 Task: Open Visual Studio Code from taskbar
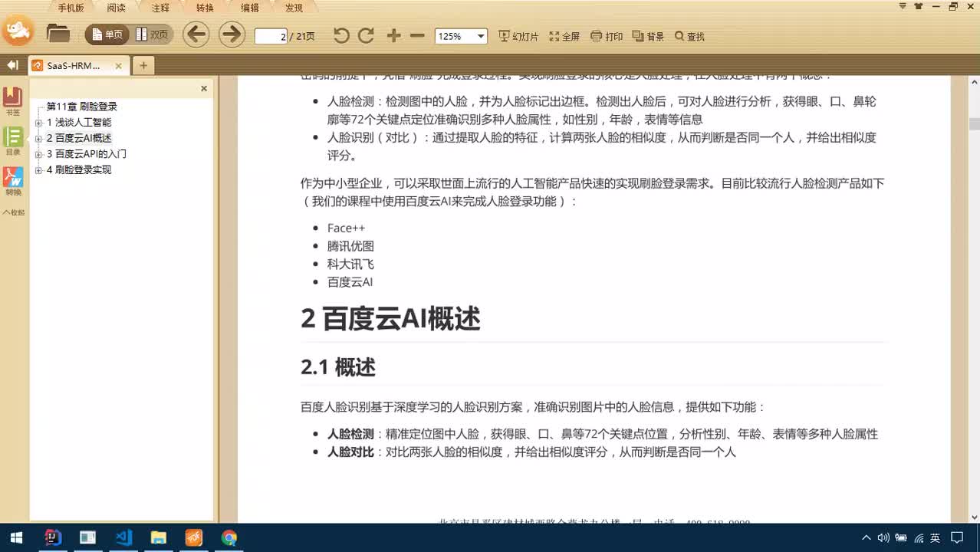point(124,537)
